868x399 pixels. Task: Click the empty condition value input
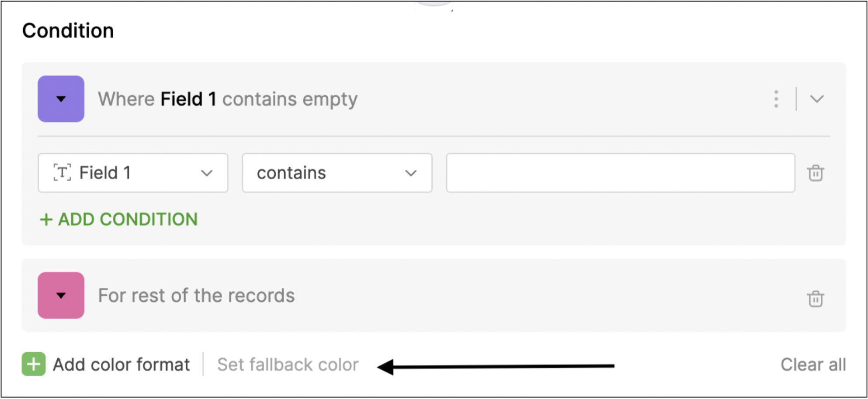pos(620,173)
